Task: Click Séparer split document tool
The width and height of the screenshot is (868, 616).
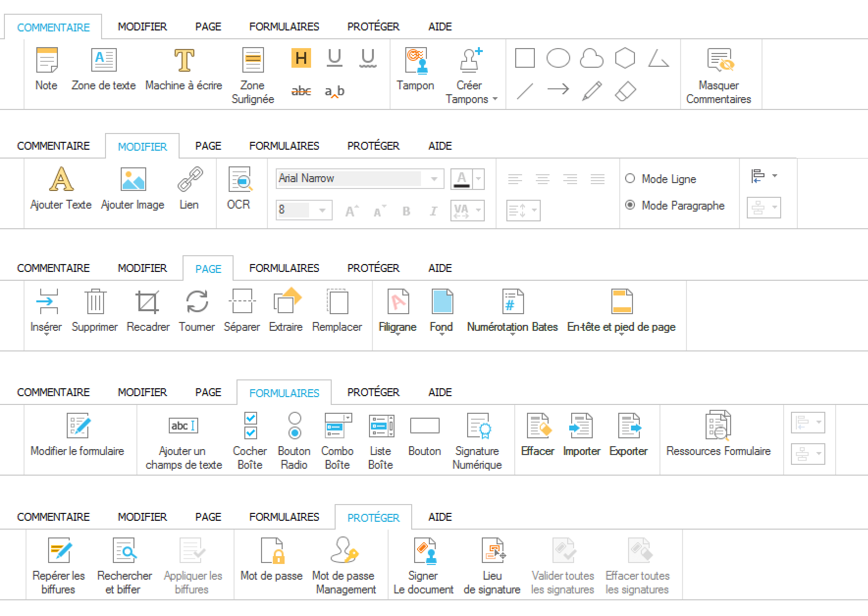Action: tap(242, 311)
